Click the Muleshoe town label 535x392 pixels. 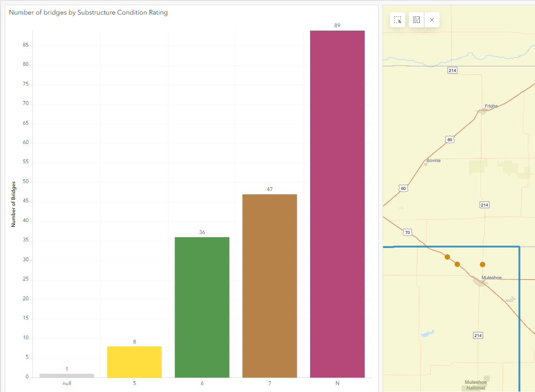click(491, 277)
